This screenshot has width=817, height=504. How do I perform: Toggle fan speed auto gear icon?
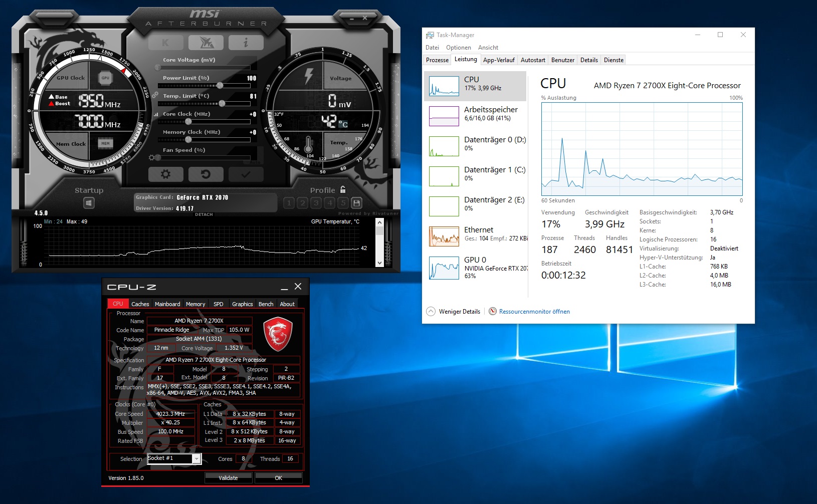152,157
